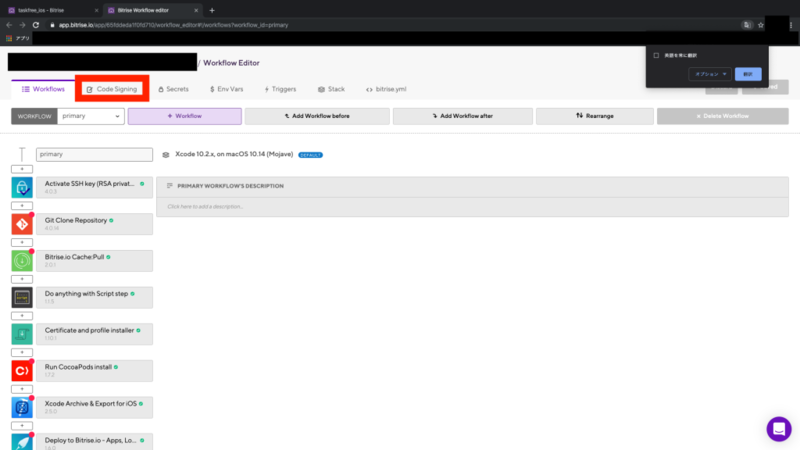Click the Rearrange button
This screenshot has width=800, height=450.
click(x=595, y=116)
